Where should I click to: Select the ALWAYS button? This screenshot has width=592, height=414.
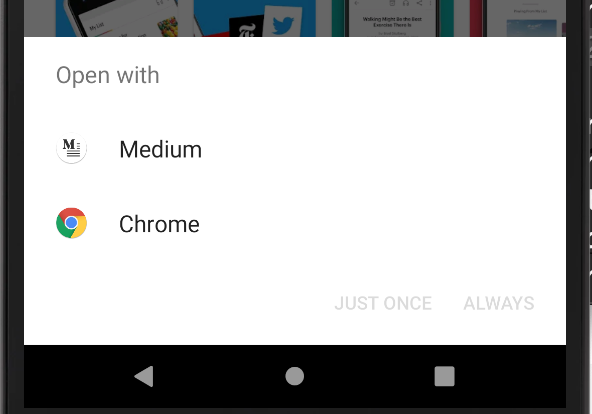coord(499,303)
